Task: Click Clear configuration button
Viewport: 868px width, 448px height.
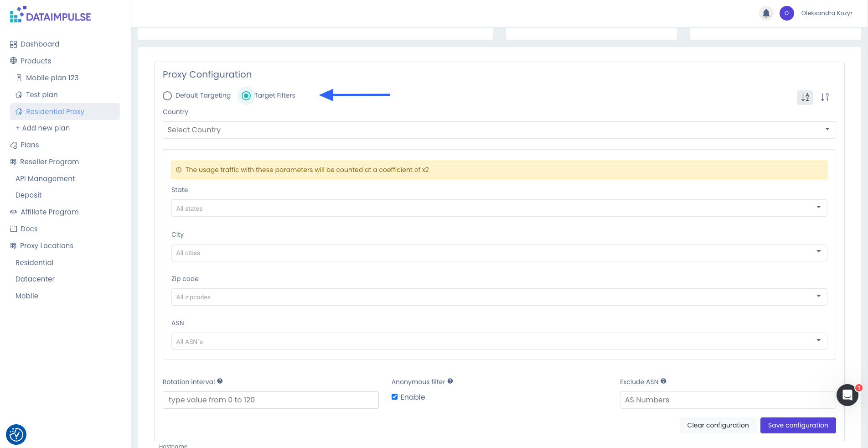Action: click(718, 425)
